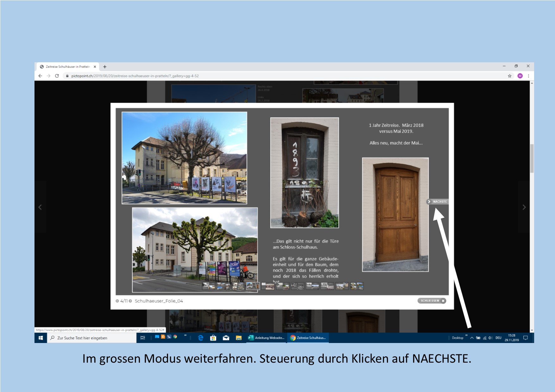Expand the quick launch toolbar overflow chevron

pos(185,335)
